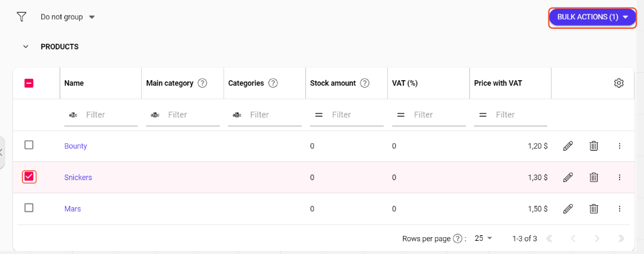Sort by Price with VAT header

pyautogui.click(x=498, y=83)
